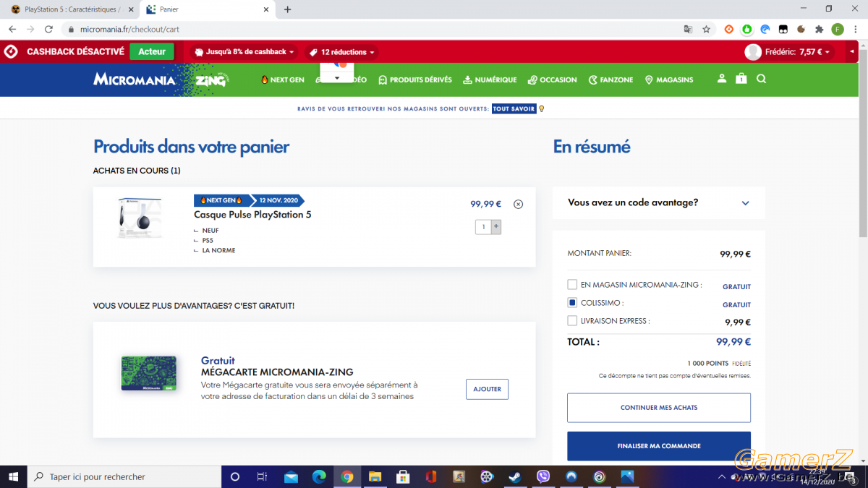Screen dimensions: 868x488
Task: Expand the Google popup arrow over the menu
Action: click(336, 77)
